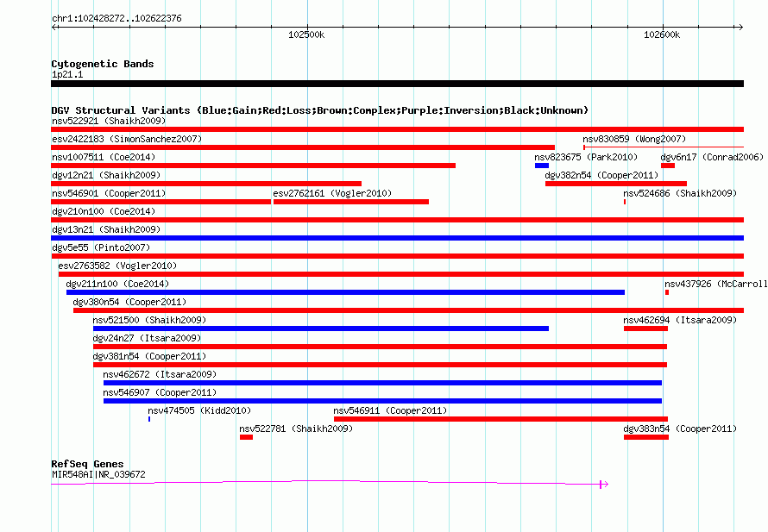Click the small nsv823675 blue gain segment

pyautogui.click(x=542, y=166)
